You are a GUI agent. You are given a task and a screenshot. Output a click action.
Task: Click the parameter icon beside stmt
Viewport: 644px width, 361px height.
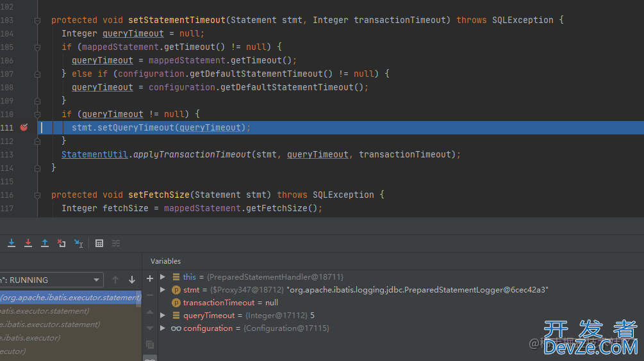click(x=176, y=290)
